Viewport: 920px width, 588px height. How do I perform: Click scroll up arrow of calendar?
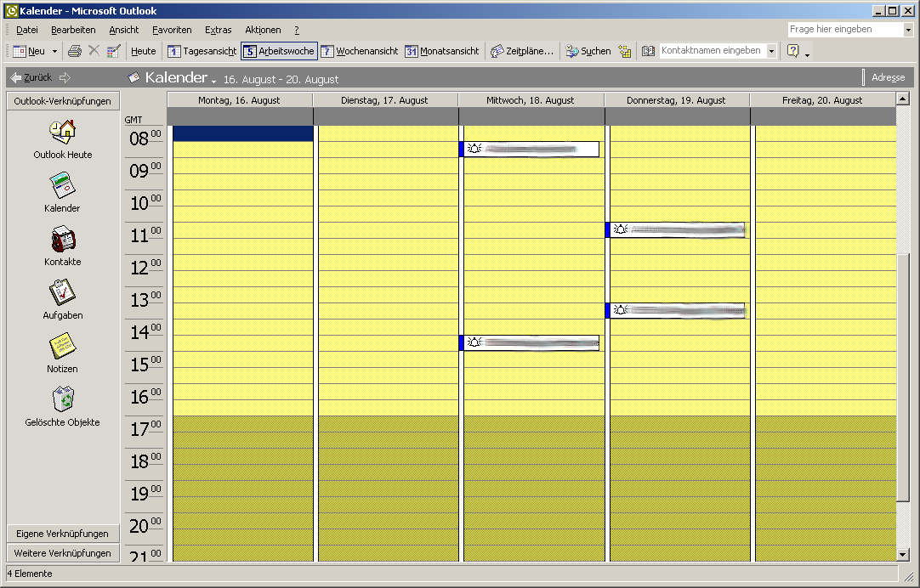[903, 99]
